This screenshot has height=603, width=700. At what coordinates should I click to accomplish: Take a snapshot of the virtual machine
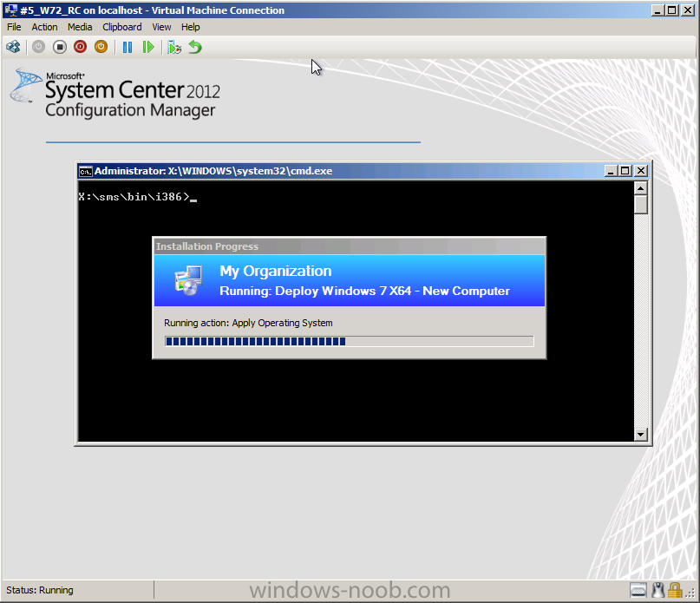tap(173, 47)
